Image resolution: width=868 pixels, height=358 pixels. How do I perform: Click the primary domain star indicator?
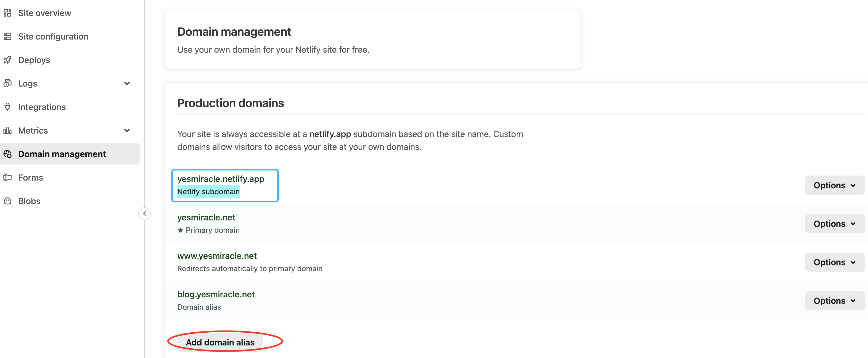[x=180, y=230]
